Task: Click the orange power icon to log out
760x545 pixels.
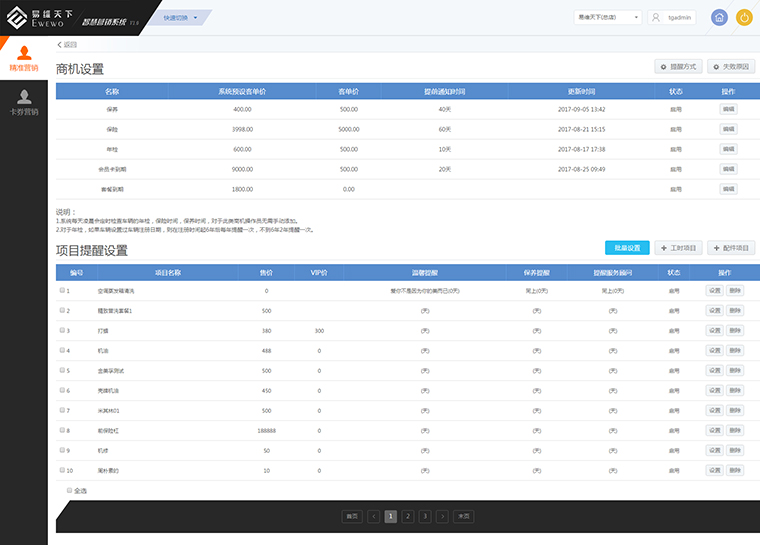Action: (744, 17)
